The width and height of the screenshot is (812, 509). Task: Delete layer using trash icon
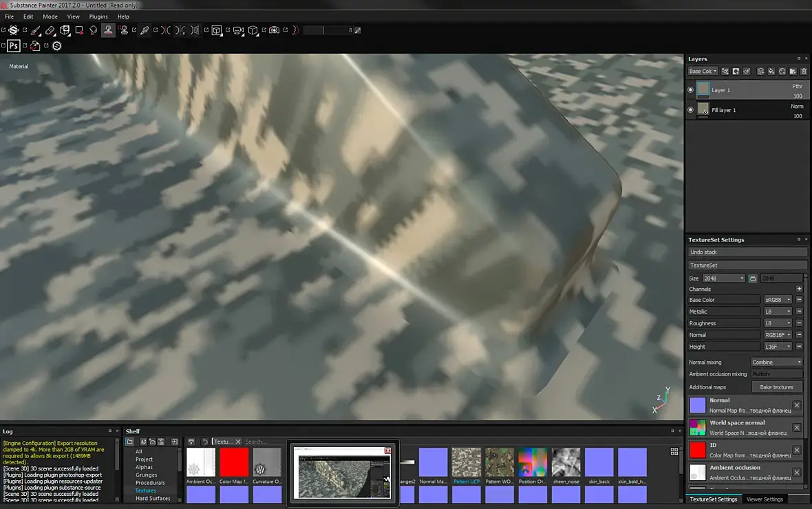point(804,71)
